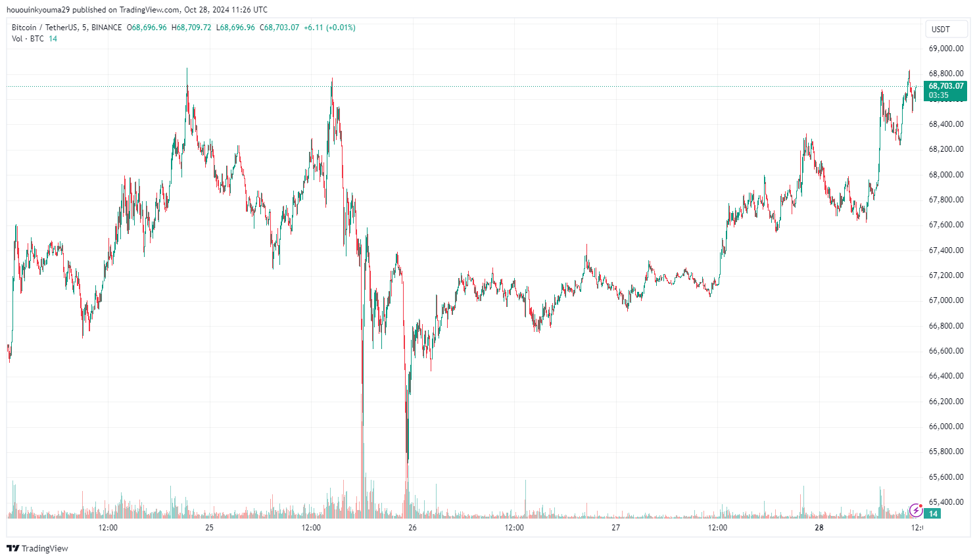Click the TradingView logo at bottom left
Viewport: 977px width, 560px height.
(37, 548)
